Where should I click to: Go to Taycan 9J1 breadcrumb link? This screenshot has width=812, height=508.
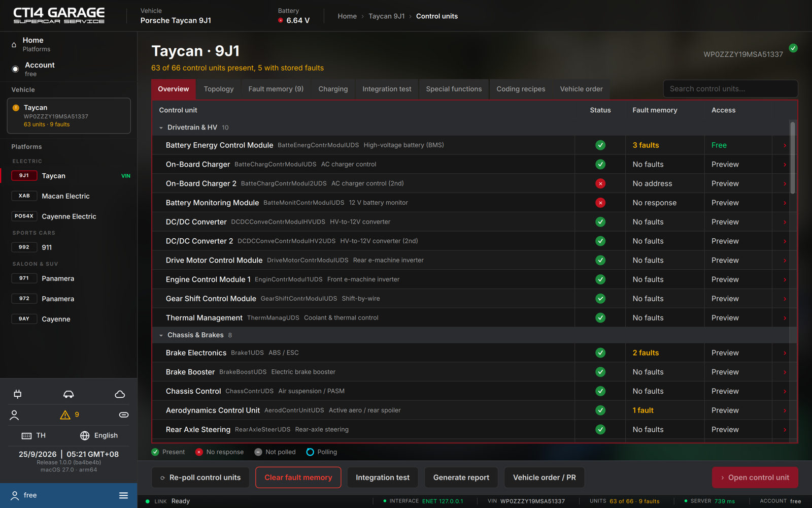(386, 16)
